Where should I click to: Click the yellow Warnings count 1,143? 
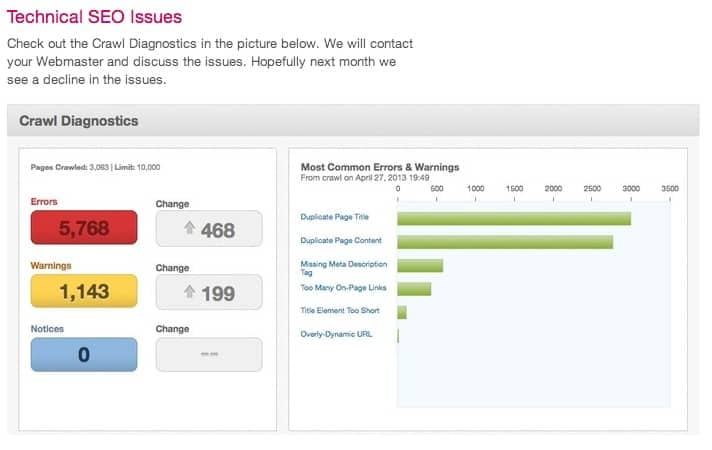click(84, 291)
